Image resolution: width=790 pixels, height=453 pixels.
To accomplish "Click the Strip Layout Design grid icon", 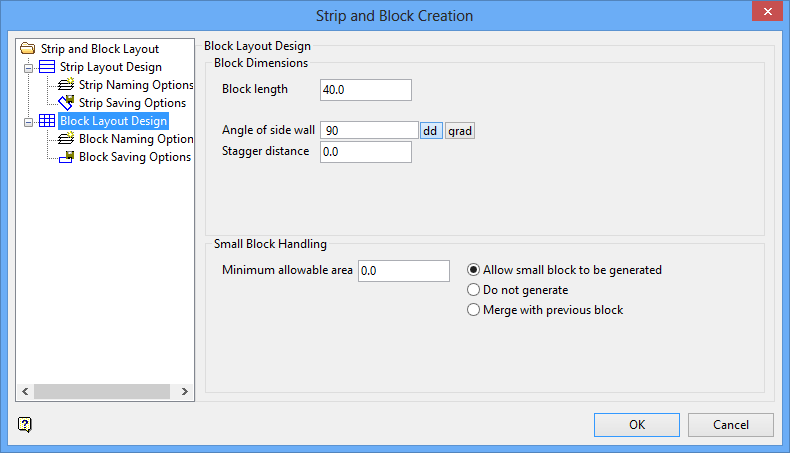I will pyautogui.click(x=47, y=67).
